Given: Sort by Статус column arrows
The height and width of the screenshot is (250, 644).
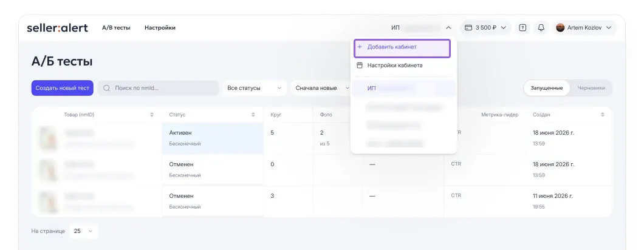Looking at the screenshot, I should (253, 115).
